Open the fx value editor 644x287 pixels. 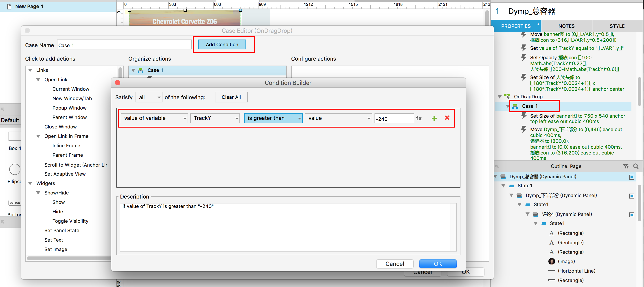click(x=419, y=118)
